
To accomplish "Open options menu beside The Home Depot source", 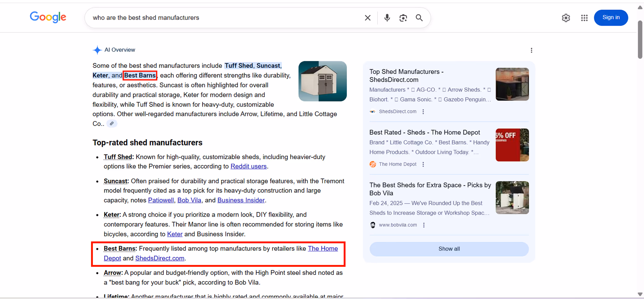I will point(423,164).
